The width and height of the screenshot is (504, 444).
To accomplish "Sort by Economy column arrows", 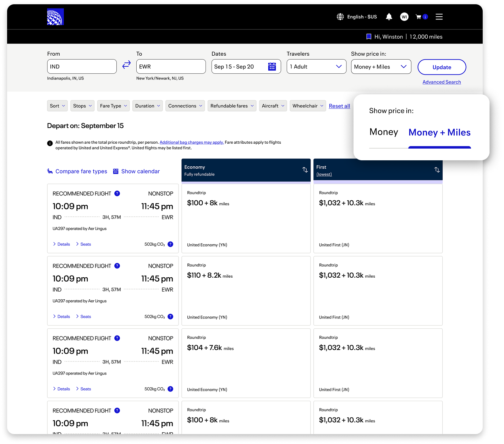I will click(x=305, y=170).
